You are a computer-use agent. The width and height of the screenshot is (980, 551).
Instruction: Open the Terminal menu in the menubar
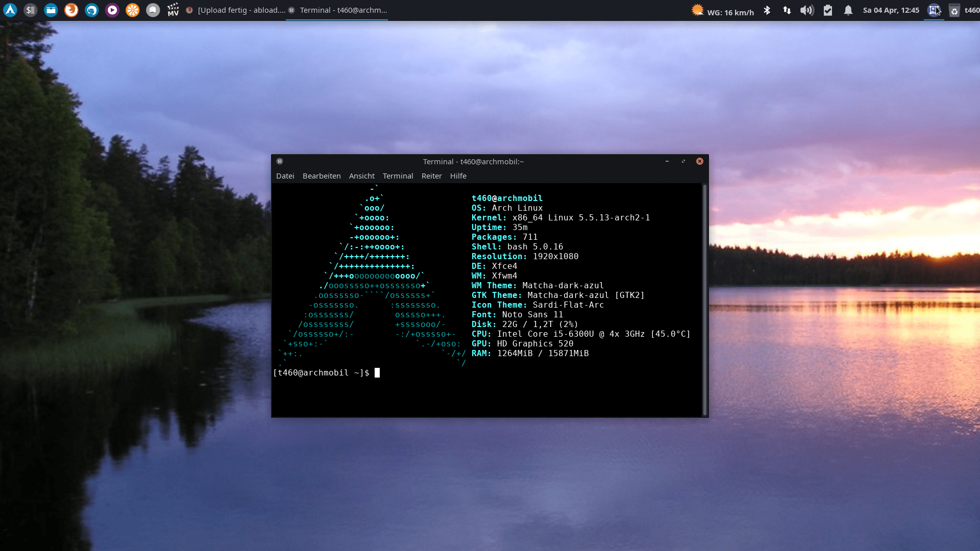pos(398,176)
